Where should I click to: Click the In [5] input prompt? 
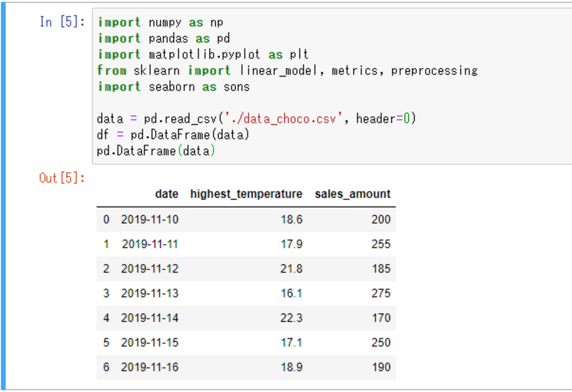62,22
